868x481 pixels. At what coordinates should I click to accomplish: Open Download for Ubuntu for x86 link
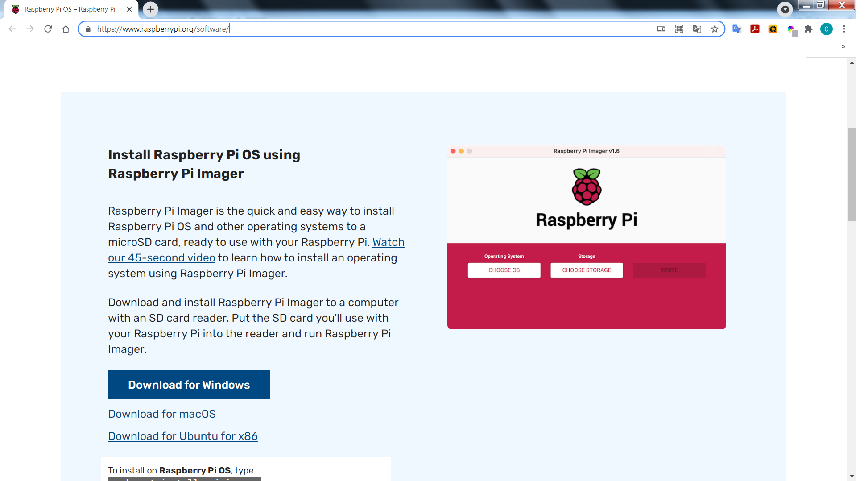coord(183,436)
